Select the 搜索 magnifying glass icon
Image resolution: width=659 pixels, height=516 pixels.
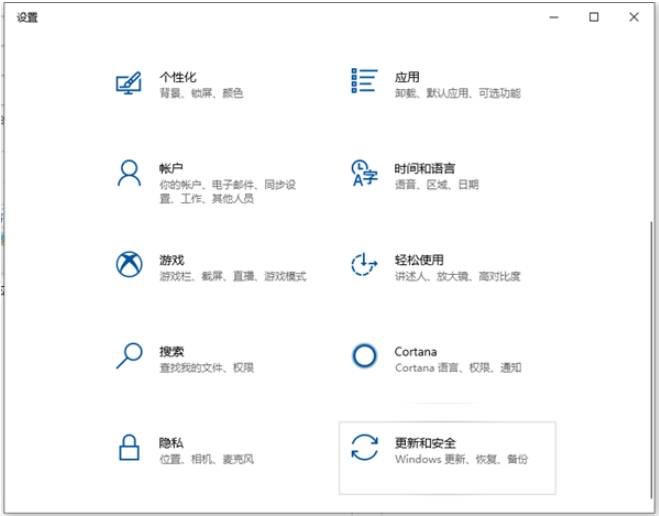coord(129,356)
